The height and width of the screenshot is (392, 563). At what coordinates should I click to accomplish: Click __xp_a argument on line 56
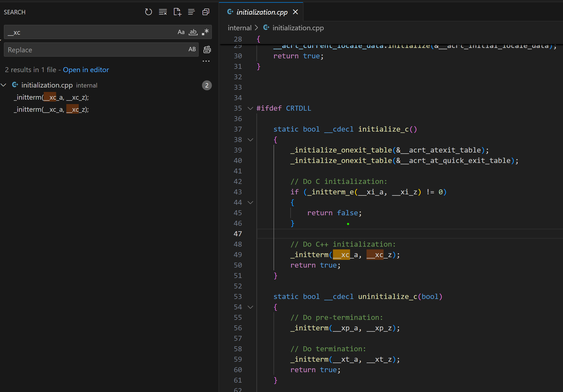point(345,328)
